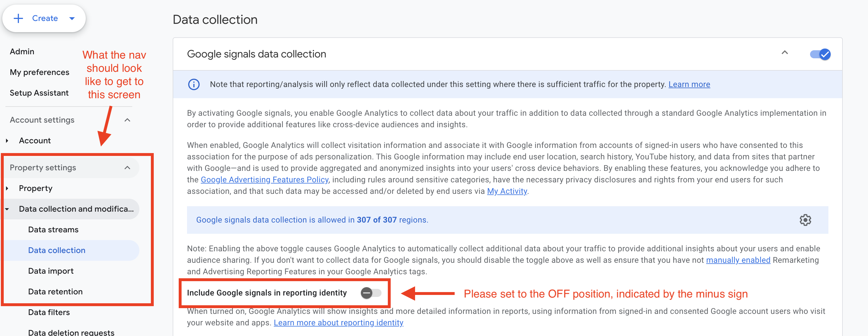Click the plus icon on the Create button
868x336 pixels.
(18, 18)
